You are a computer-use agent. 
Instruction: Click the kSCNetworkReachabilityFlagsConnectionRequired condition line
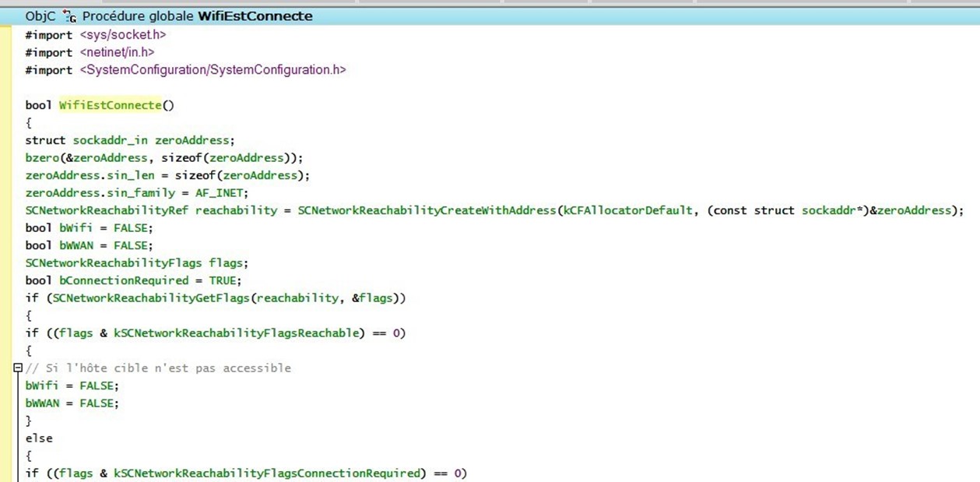click(246, 473)
